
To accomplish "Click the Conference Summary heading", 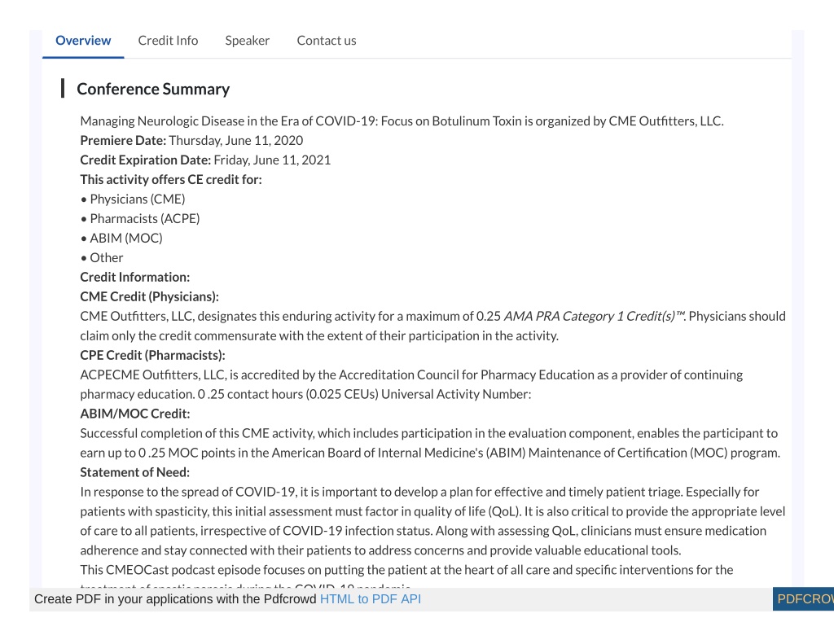I will tap(153, 89).
